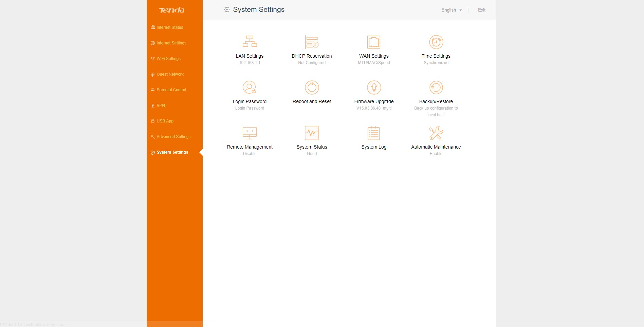
Task: Click the V15.03.06.48_multi firmware version text
Action: (x=374, y=108)
